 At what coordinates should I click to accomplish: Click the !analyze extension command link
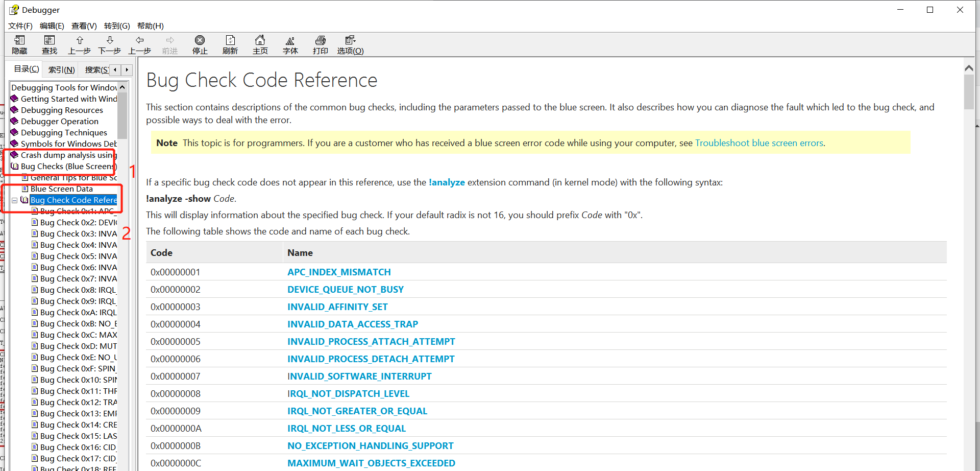click(447, 182)
